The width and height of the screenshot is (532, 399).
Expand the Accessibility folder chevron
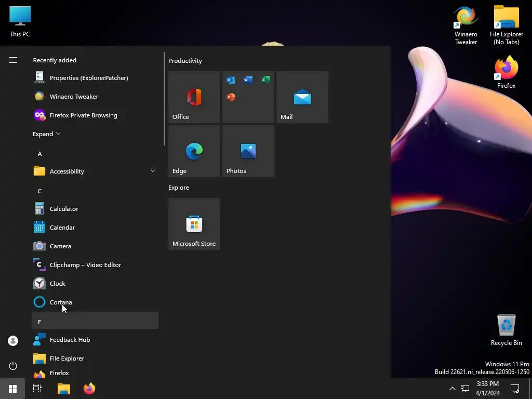pos(152,171)
